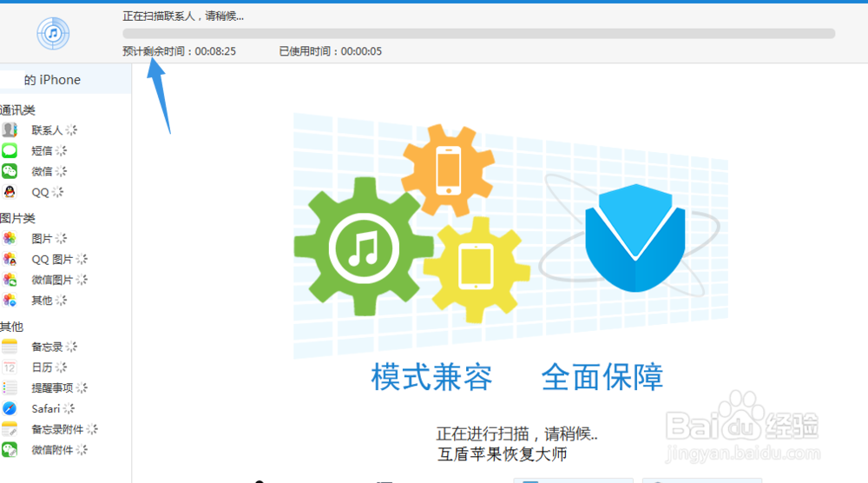Click the 提醒事项 reminders icon
Screen dimensions: 868x483
pyautogui.click(x=10, y=387)
